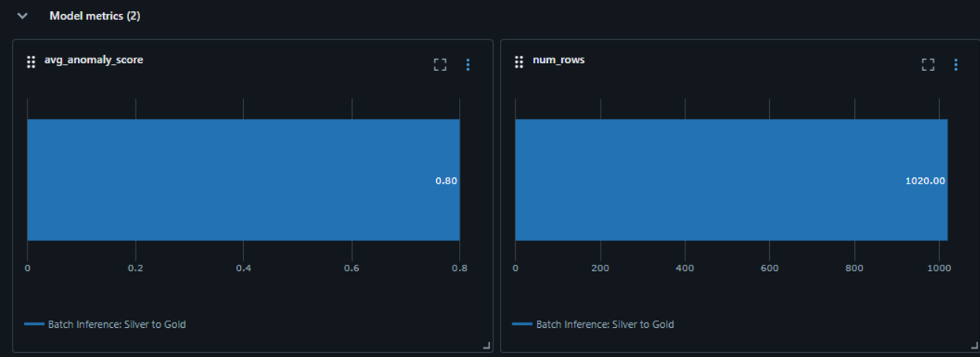Image resolution: width=980 pixels, height=357 pixels.
Task: Click the 0.2 axis tick label
Action: click(x=135, y=268)
